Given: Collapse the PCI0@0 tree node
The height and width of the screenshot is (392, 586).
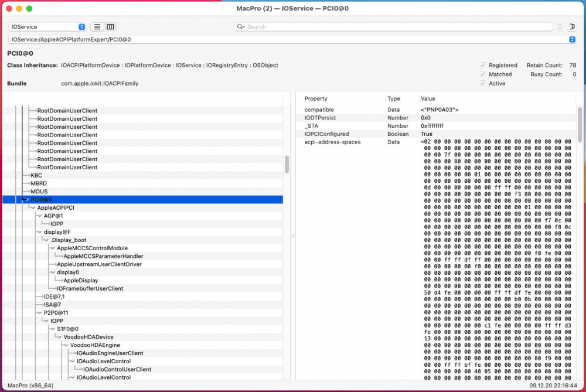Looking at the screenshot, I should pyautogui.click(x=26, y=200).
